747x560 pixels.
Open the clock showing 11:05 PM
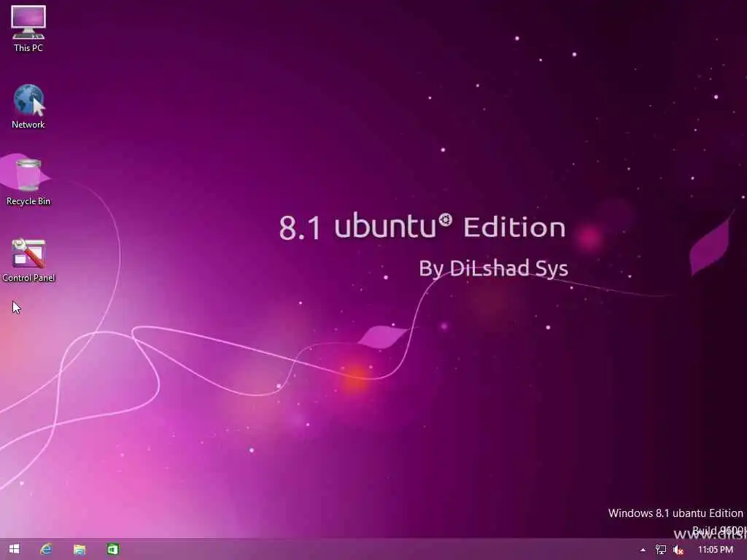pyautogui.click(x=716, y=550)
